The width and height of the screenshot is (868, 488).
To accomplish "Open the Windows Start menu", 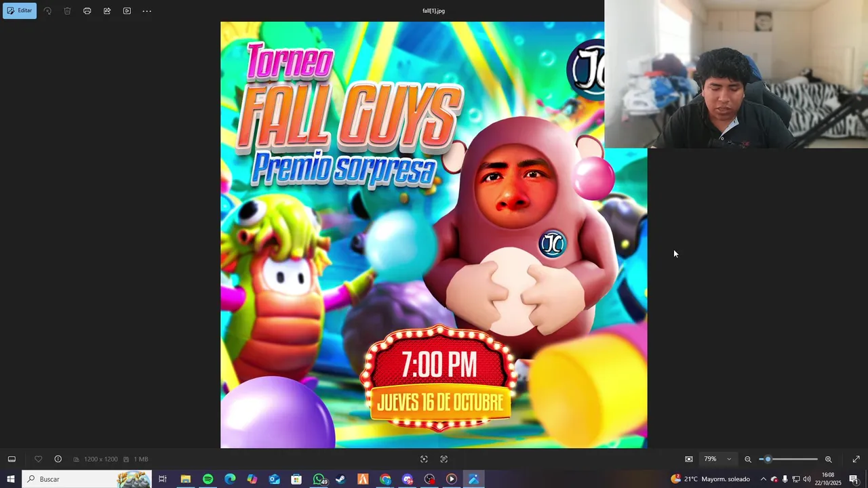I will [11, 479].
